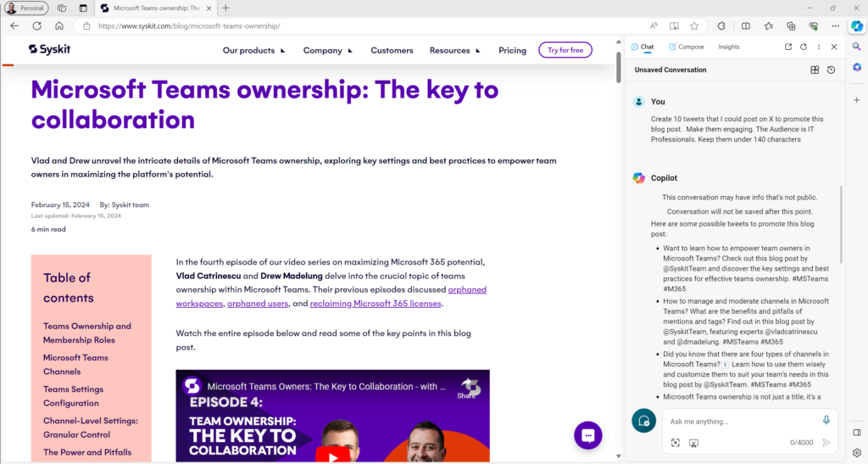Play the Episode 4 video thumbnail
The width and height of the screenshot is (868, 464).
332,454
